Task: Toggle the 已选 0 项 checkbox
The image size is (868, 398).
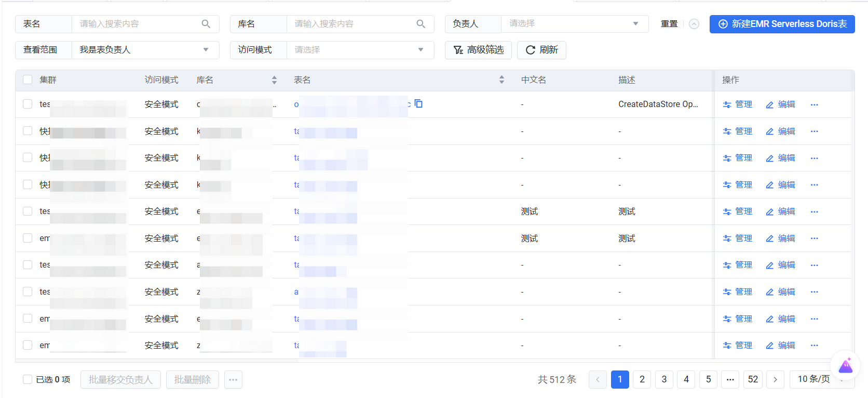Action: click(28, 379)
